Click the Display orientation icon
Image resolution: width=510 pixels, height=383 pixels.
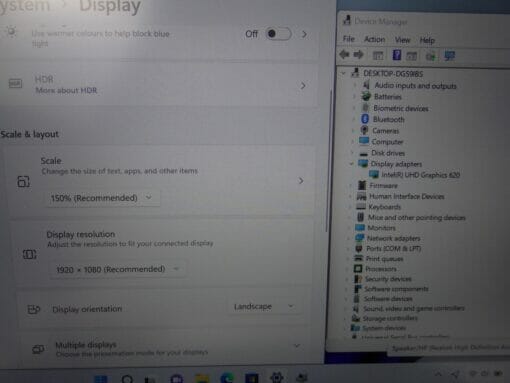34,309
